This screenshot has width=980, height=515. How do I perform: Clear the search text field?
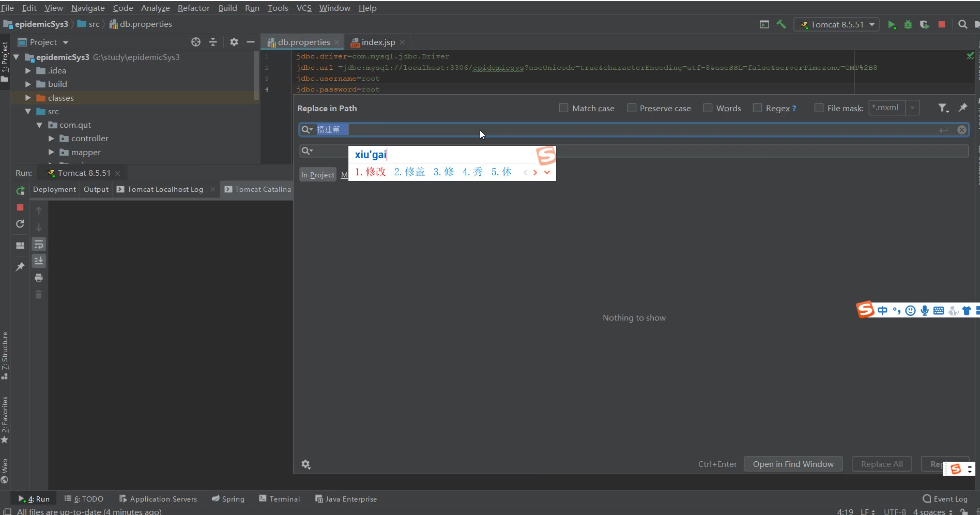click(x=961, y=130)
